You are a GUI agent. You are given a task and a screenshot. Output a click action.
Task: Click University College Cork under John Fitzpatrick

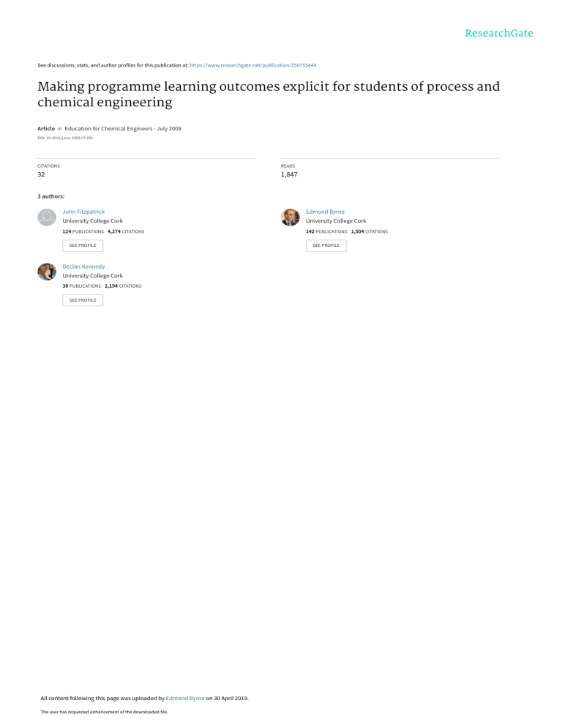(x=92, y=220)
